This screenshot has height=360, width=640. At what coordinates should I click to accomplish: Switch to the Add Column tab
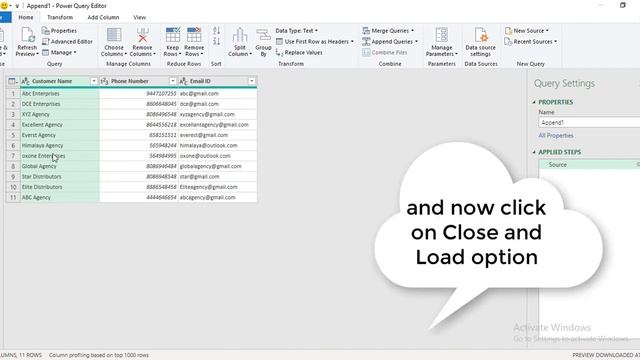coord(103,17)
